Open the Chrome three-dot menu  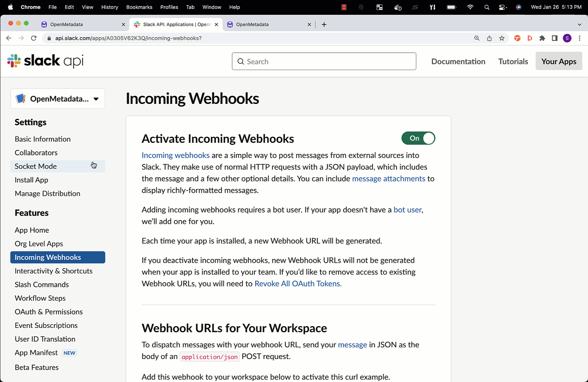coord(580,38)
